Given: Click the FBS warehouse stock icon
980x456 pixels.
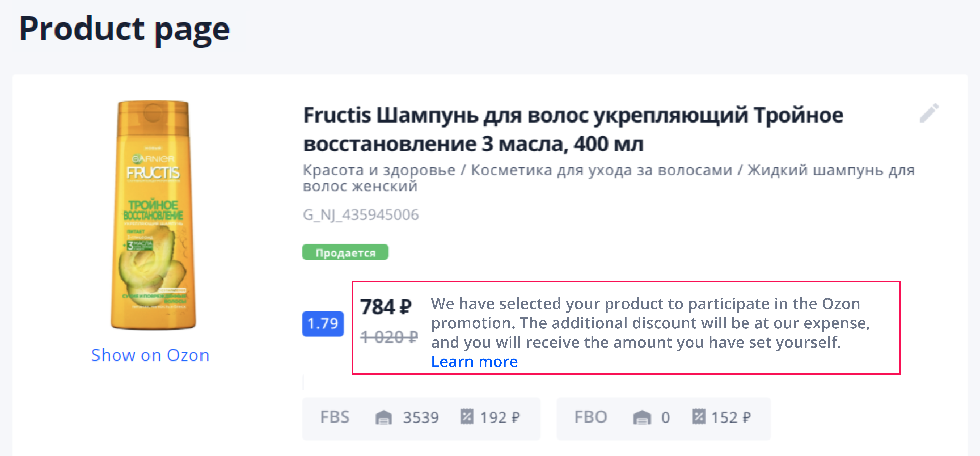Looking at the screenshot, I should pyautogui.click(x=384, y=417).
